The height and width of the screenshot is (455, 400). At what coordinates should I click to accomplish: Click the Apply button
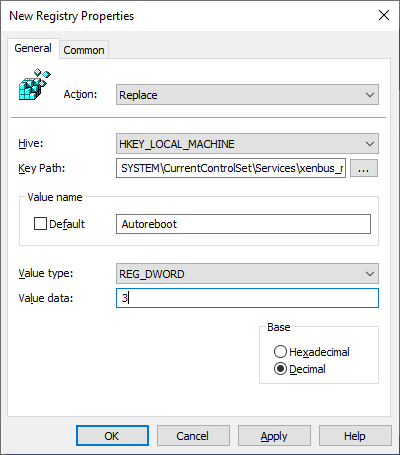274,436
